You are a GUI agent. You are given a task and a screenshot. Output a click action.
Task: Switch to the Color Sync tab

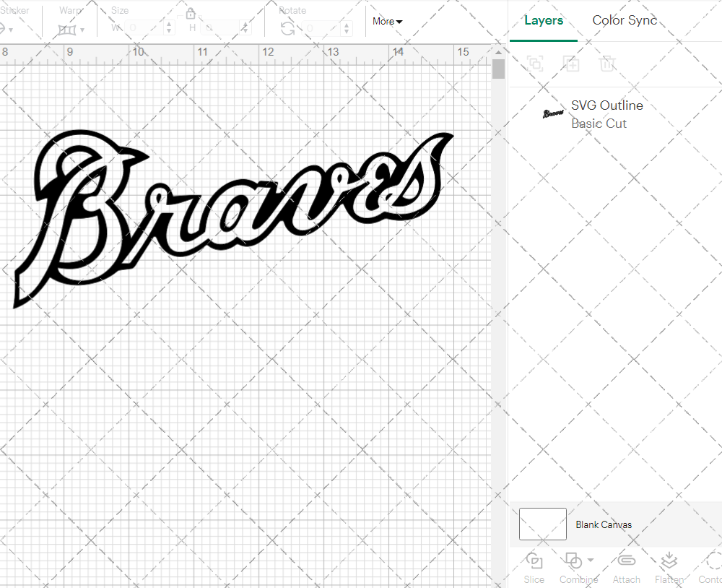tap(625, 20)
